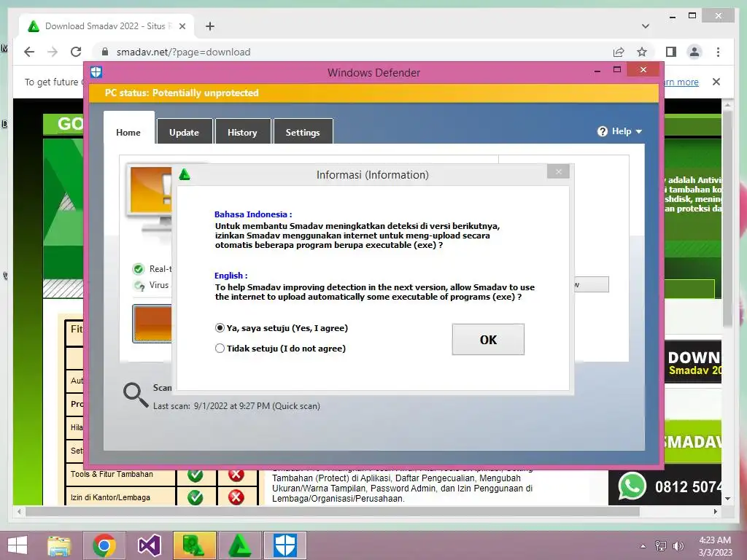Click the orange button in Windows Defender Home
This screenshot has width=747, height=560.
(152, 324)
